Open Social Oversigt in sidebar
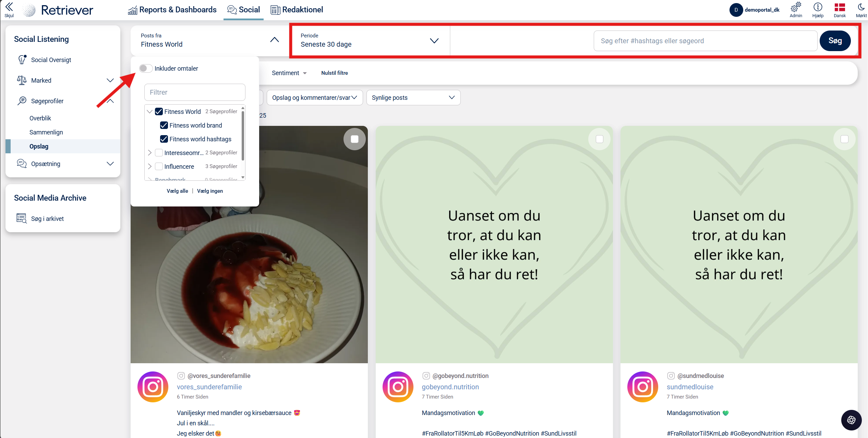 coord(51,60)
